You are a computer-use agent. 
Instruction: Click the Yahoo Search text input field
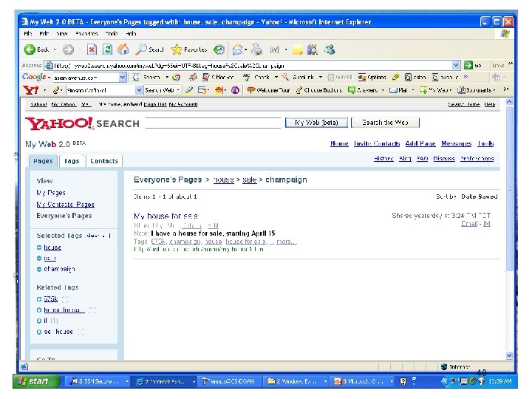coord(213,123)
